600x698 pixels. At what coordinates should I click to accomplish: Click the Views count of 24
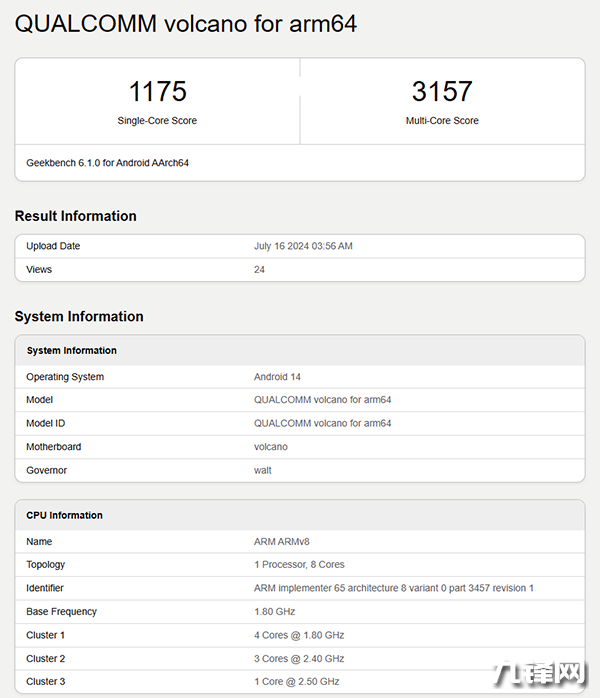click(x=260, y=269)
